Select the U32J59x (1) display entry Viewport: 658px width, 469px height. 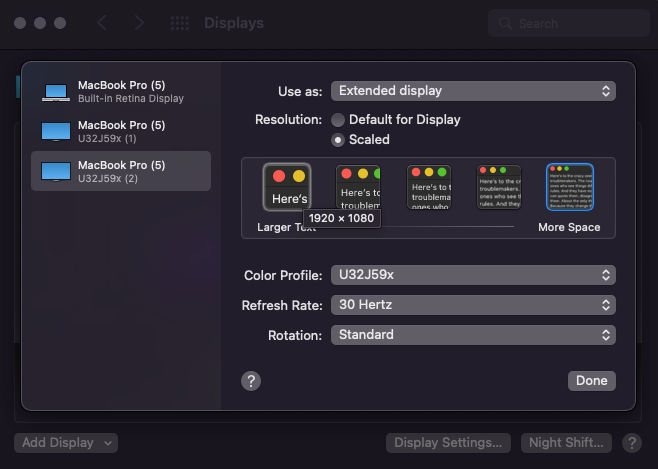[121, 131]
